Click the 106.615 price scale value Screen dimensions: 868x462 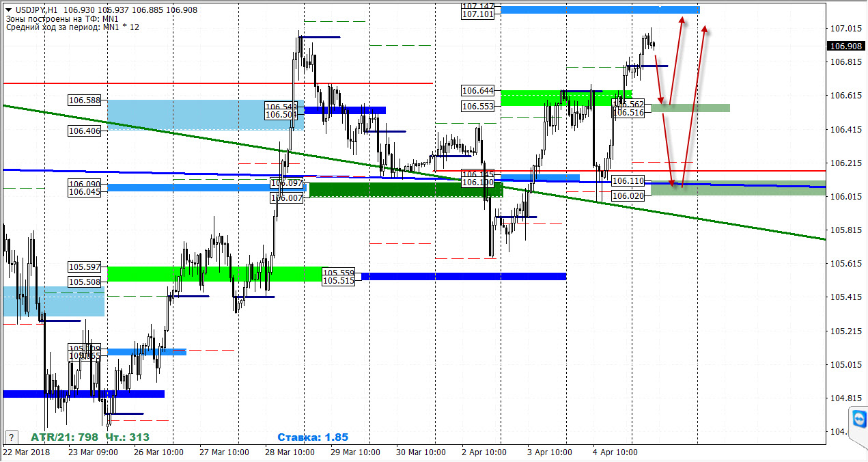tap(845, 96)
